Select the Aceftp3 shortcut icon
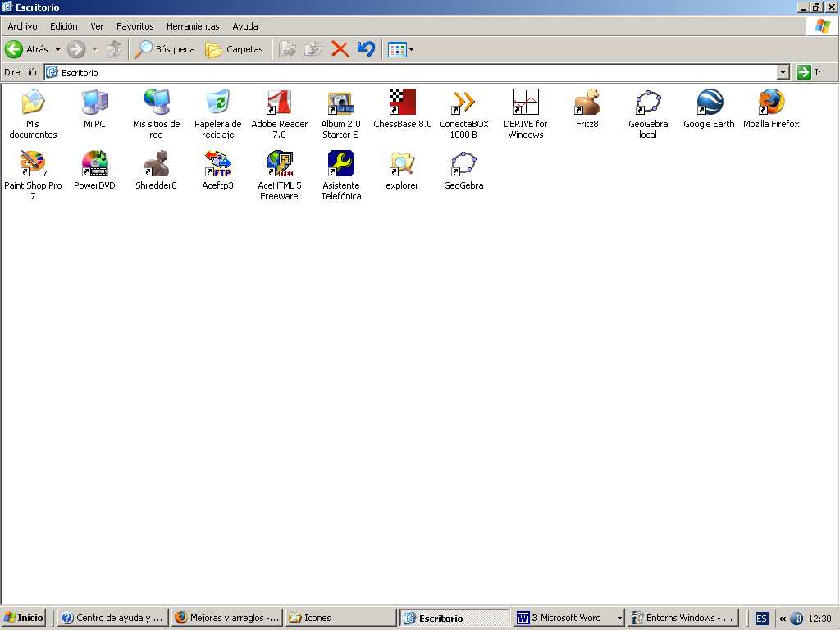The image size is (840, 630). [218, 163]
